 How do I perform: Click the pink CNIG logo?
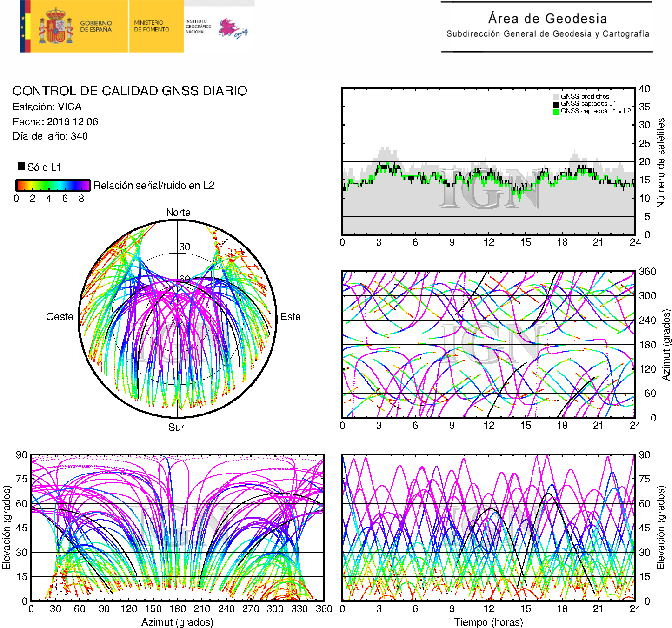pyautogui.click(x=233, y=29)
